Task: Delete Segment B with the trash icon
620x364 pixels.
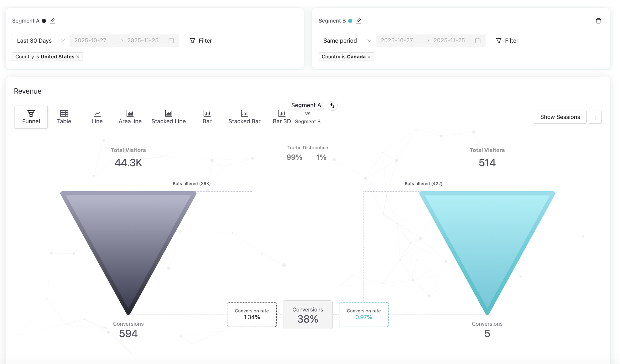Action: pos(598,21)
